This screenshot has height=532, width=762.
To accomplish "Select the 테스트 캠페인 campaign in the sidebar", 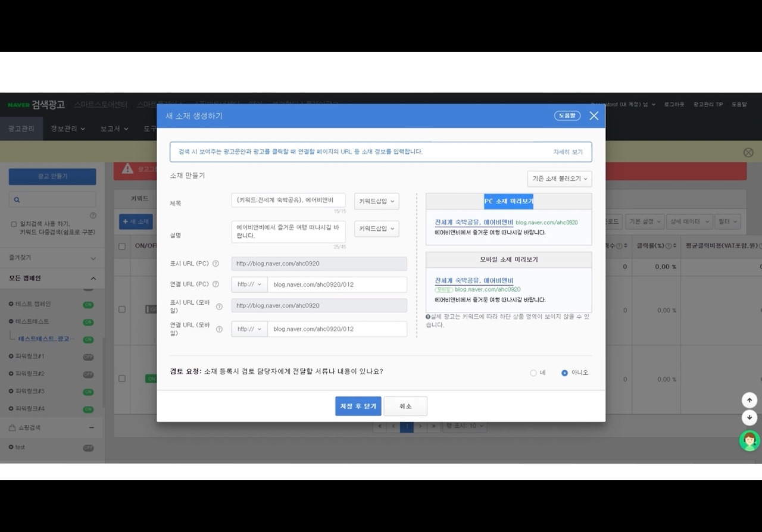I will click(x=33, y=305).
